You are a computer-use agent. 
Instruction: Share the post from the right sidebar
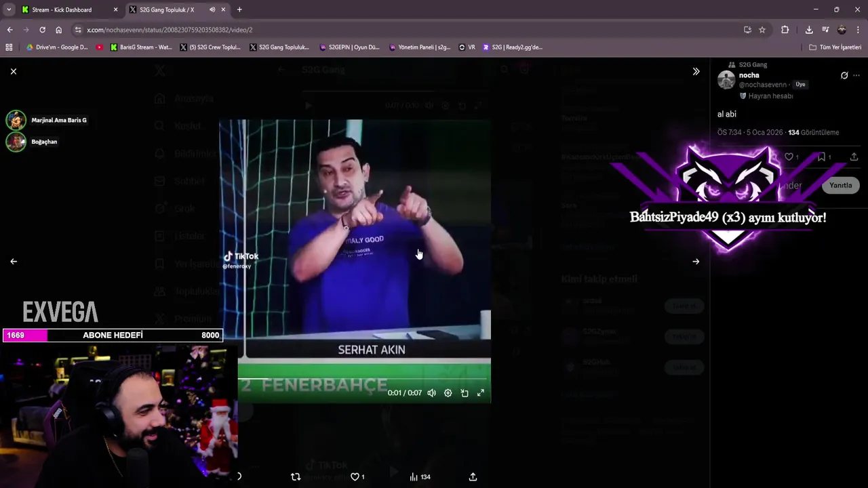coord(854,157)
